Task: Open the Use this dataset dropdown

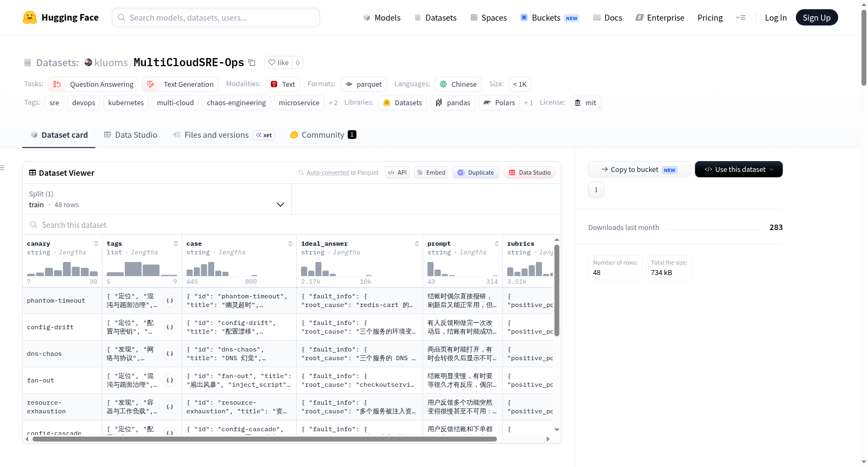Action: click(739, 169)
